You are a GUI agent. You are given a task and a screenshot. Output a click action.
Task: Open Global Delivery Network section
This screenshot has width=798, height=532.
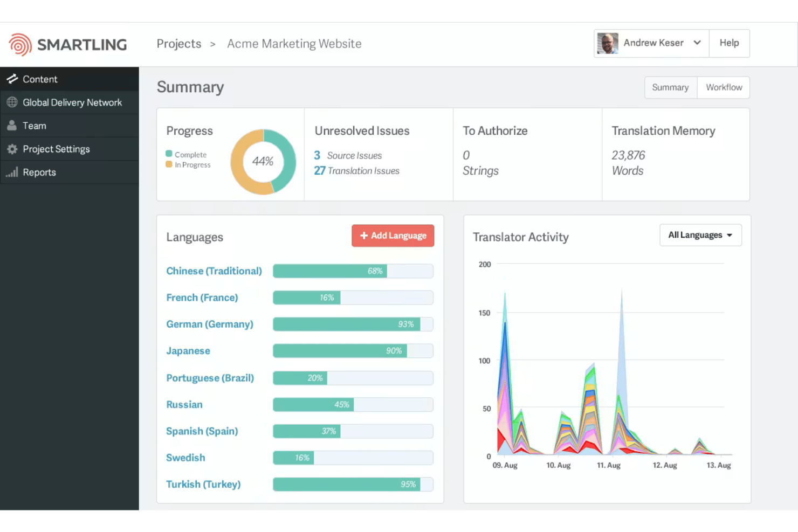[x=70, y=102]
